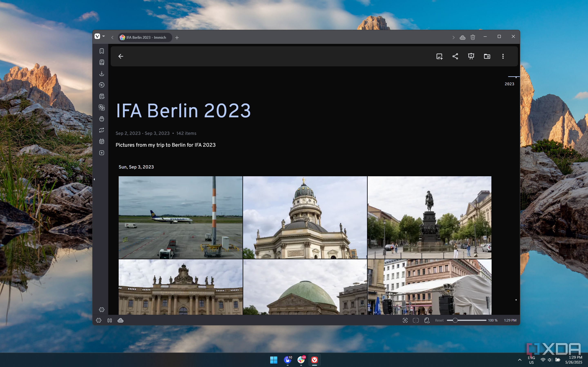
Task: Download the album using the folder download icon
Action: click(x=487, y=56)
